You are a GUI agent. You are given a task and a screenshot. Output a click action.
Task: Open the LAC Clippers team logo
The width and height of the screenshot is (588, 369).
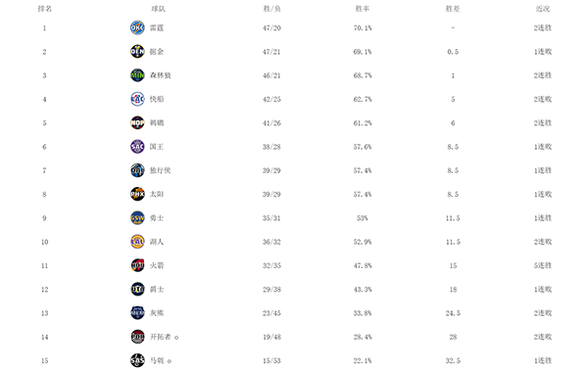(x=137, y=99)
